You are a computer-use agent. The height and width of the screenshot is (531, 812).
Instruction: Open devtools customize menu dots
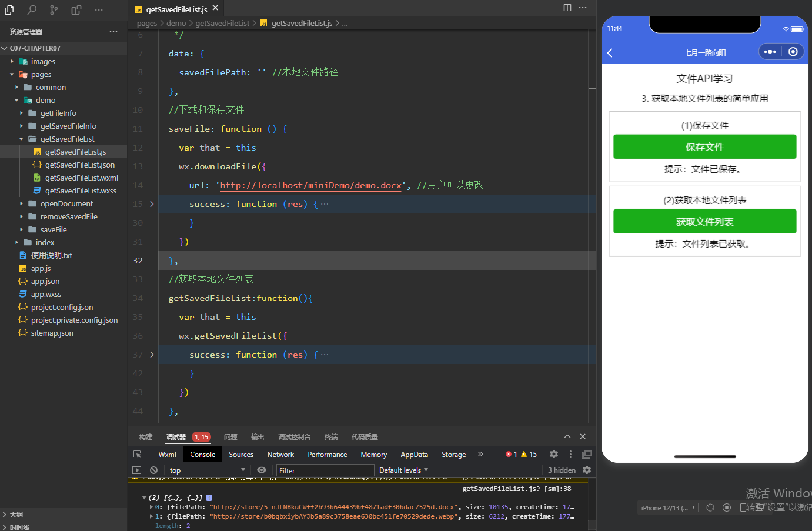(570, 454)
